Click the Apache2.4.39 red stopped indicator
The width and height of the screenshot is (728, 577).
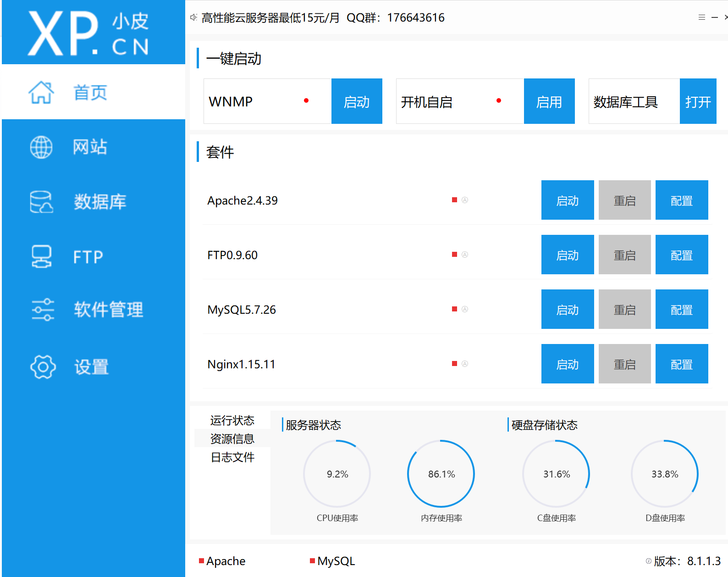pos(454,200)
